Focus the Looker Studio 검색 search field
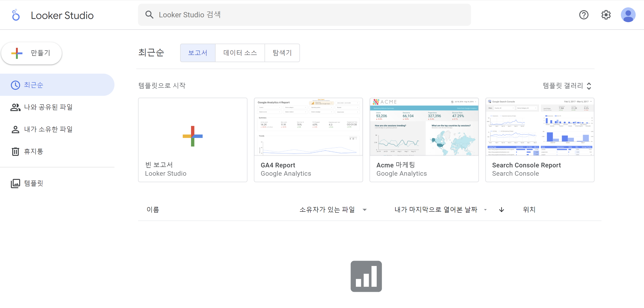This screenshot has width=644, height=308. point(304,15)
